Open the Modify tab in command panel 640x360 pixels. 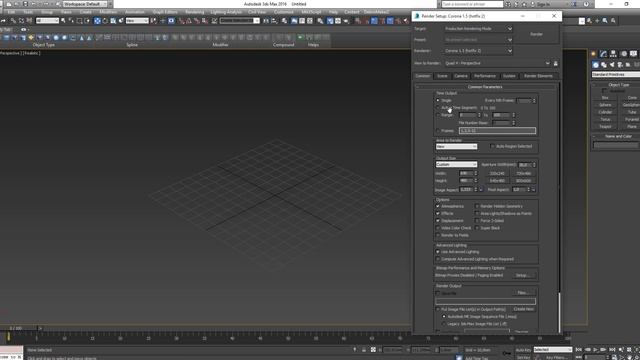click(x=603, y=53)
